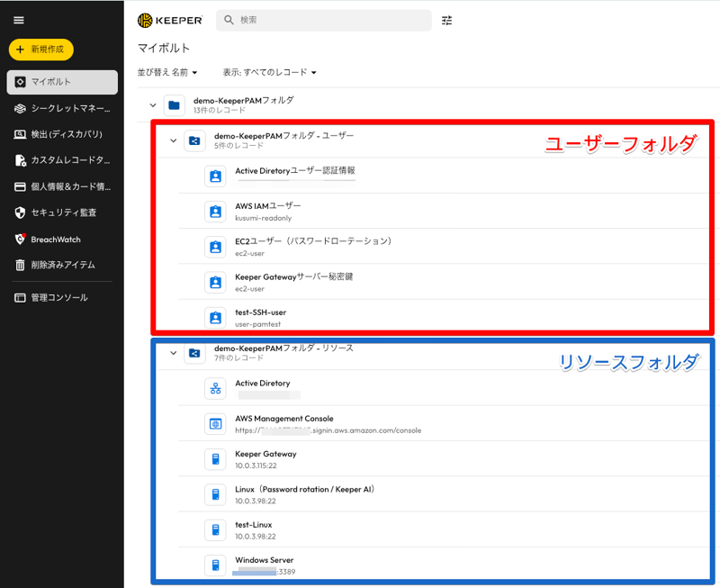
Task: Open 削除済みアイテム in the sidebar
Action: click(x=62, y=265)
